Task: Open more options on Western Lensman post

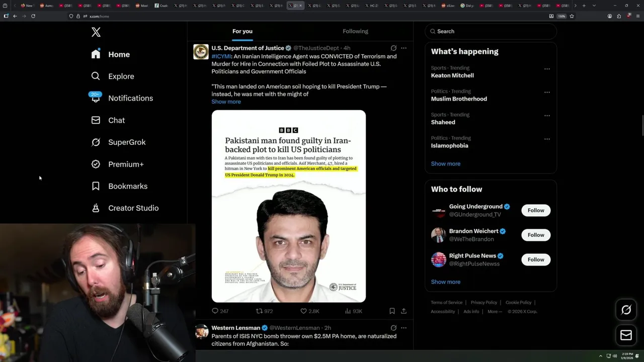Action: (x=404, y=328)
